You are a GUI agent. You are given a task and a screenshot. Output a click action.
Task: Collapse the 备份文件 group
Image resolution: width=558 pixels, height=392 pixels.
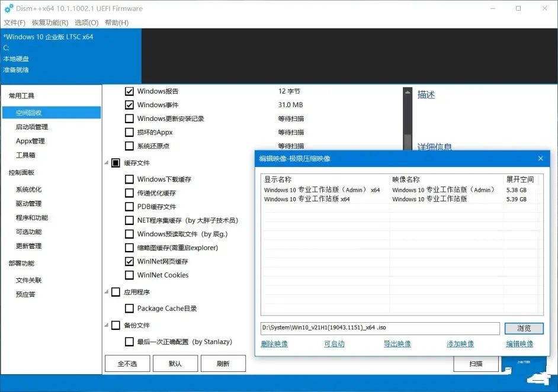[107, 325]
